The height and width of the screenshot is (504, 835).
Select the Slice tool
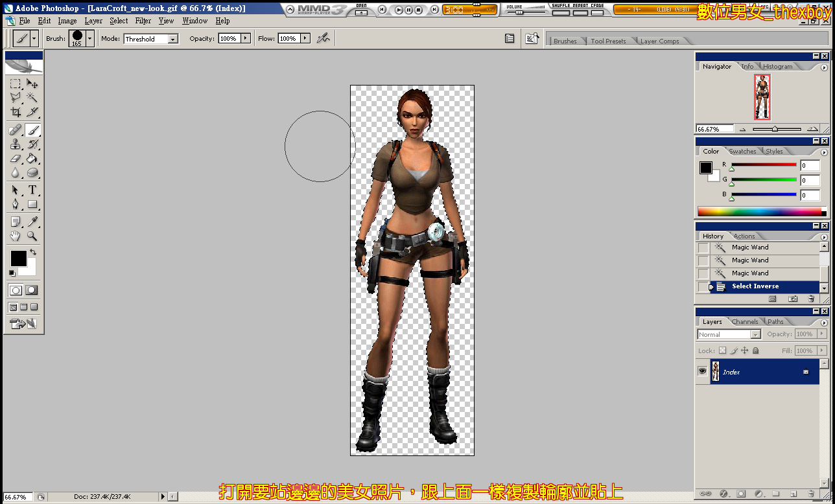(32, 111)
